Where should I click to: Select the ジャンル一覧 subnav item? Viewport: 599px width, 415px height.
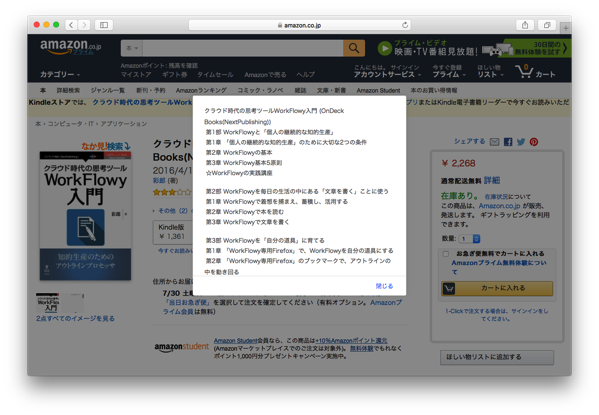coord(108,90)
